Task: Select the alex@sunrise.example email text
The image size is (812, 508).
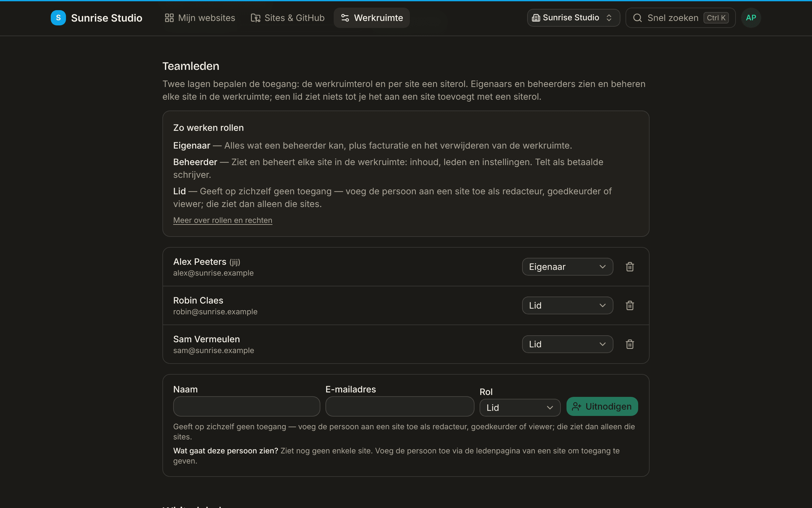Action: [213, 273]
